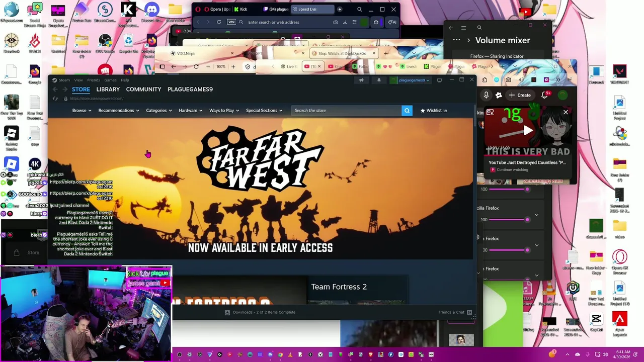Open Steam announcements megaphone icon
The image size is (644, 362).
coord(361,80)
